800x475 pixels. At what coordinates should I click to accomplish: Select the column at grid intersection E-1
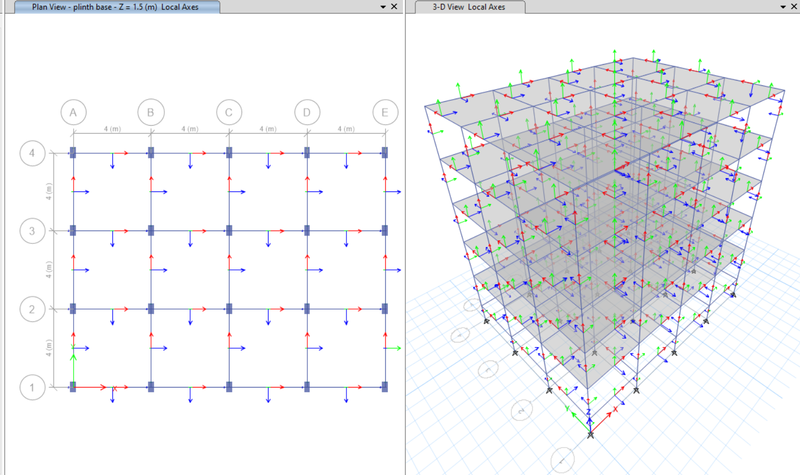pos(385,387)
